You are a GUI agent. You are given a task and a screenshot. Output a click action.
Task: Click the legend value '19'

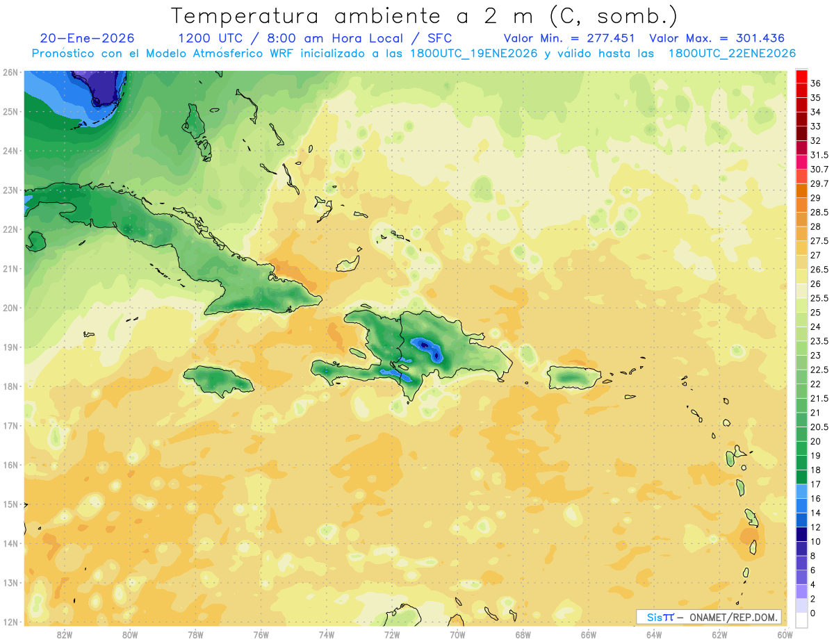click(x=816, y=456)
